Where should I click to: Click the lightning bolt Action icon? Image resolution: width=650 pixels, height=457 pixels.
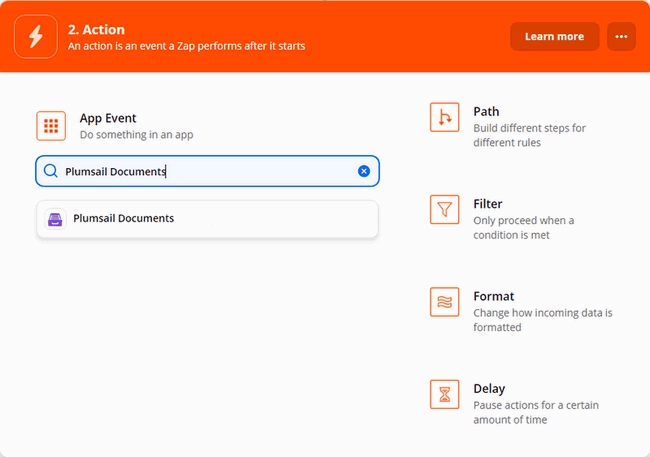tap(36, 36)
